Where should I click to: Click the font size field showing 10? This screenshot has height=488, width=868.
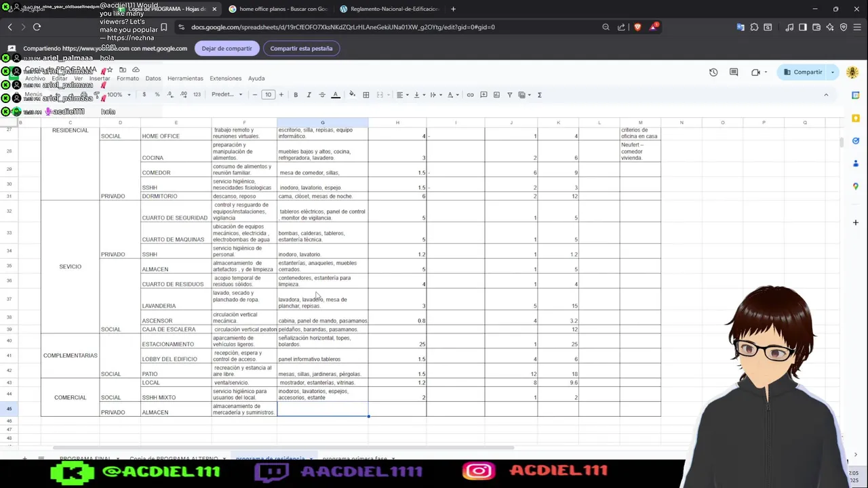coord(268,95)
